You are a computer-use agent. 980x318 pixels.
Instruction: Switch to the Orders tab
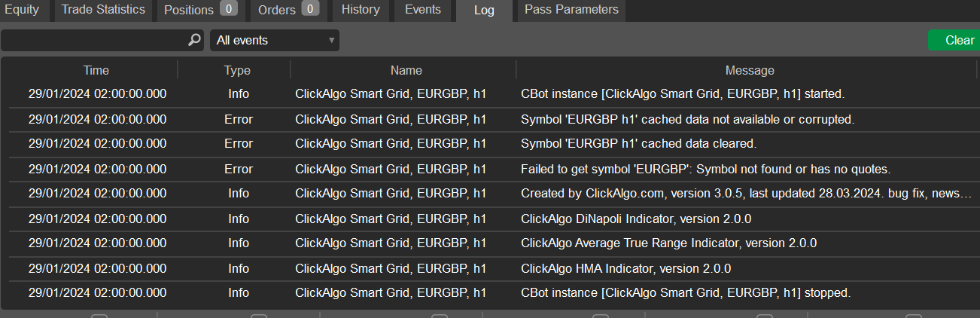(x=288, y=10)
